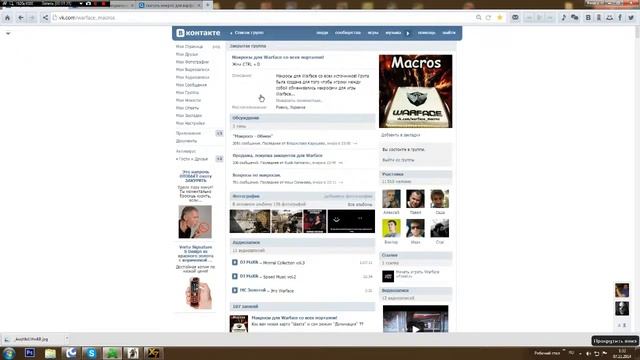640x360 pixels.
Task: Reload the page with the refresh icon
Action: pos(488,18)
